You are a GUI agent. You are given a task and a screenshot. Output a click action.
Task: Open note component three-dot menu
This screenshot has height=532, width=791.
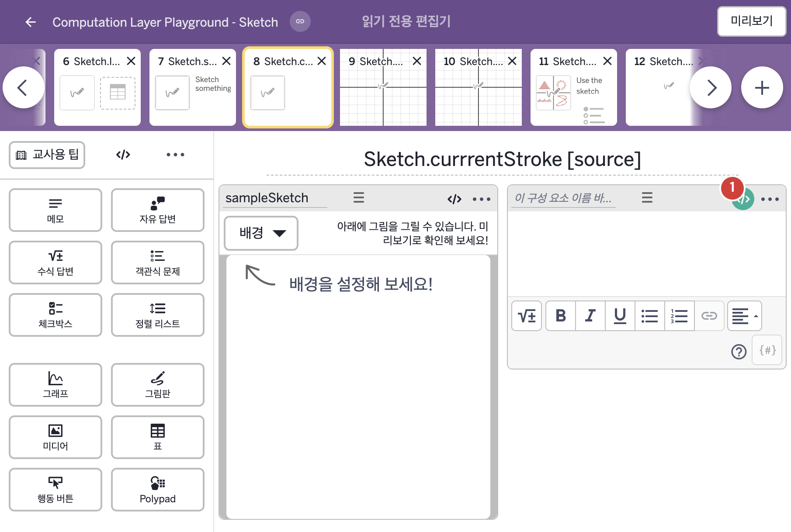pos(770,199)
